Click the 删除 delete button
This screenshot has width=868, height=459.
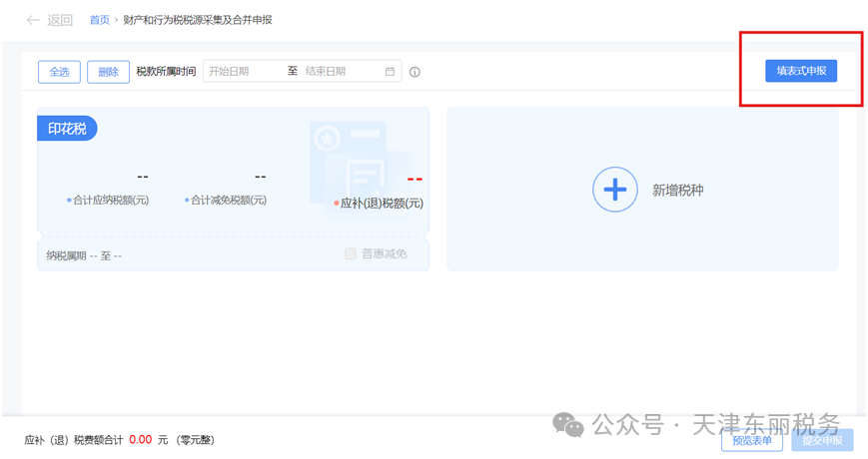pyautogui.click(x=109, y=72)
